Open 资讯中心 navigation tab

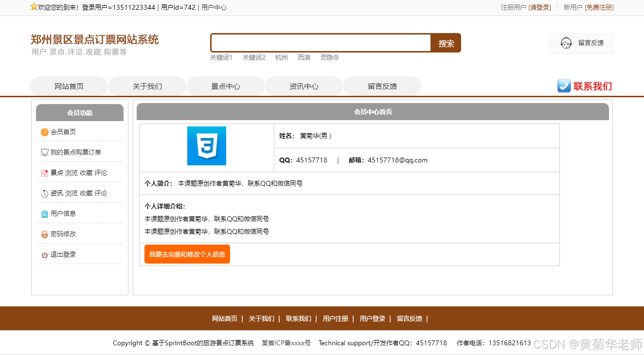304,86
